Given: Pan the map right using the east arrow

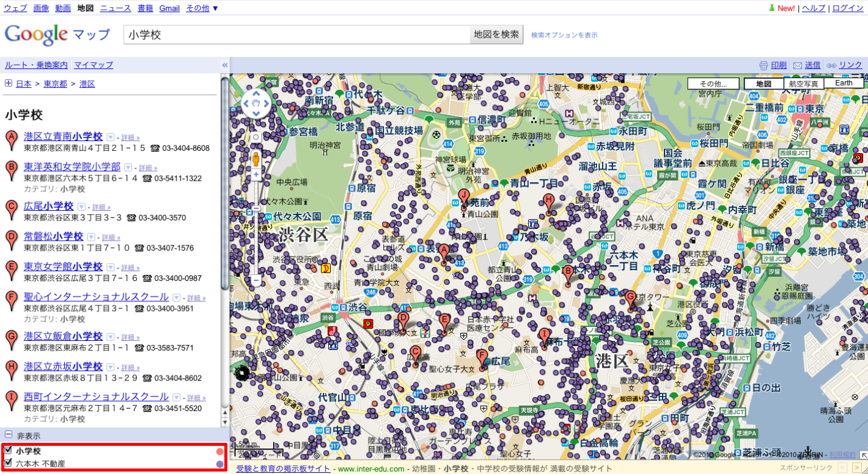Looking at the screenshot, I should [x=266, y=104].
